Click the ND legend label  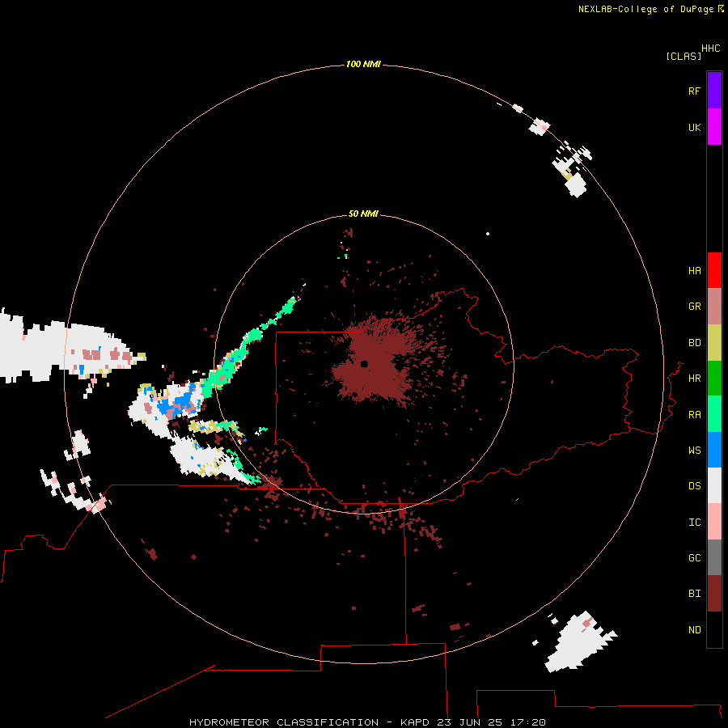[694, 630]
